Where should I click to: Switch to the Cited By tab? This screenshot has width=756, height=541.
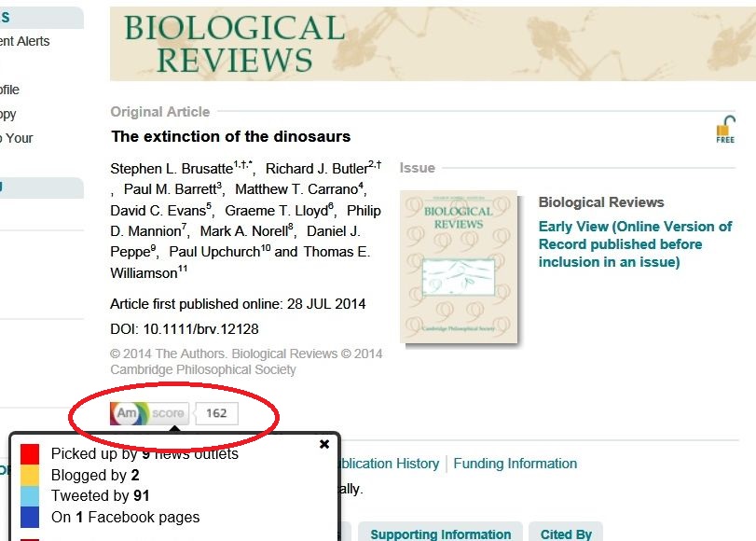pyautogui.click(x=566, y=534)
